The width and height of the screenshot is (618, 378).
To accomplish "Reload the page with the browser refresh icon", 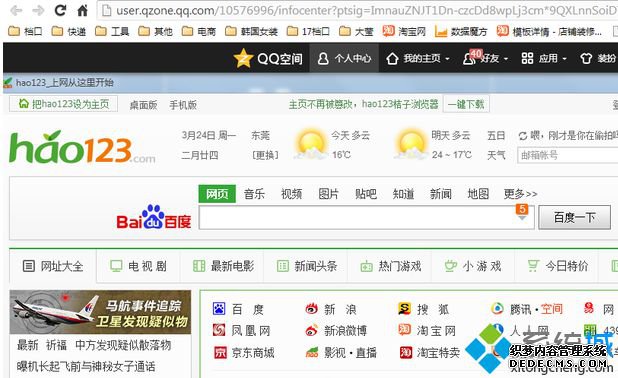I will (x=60, y=10).
